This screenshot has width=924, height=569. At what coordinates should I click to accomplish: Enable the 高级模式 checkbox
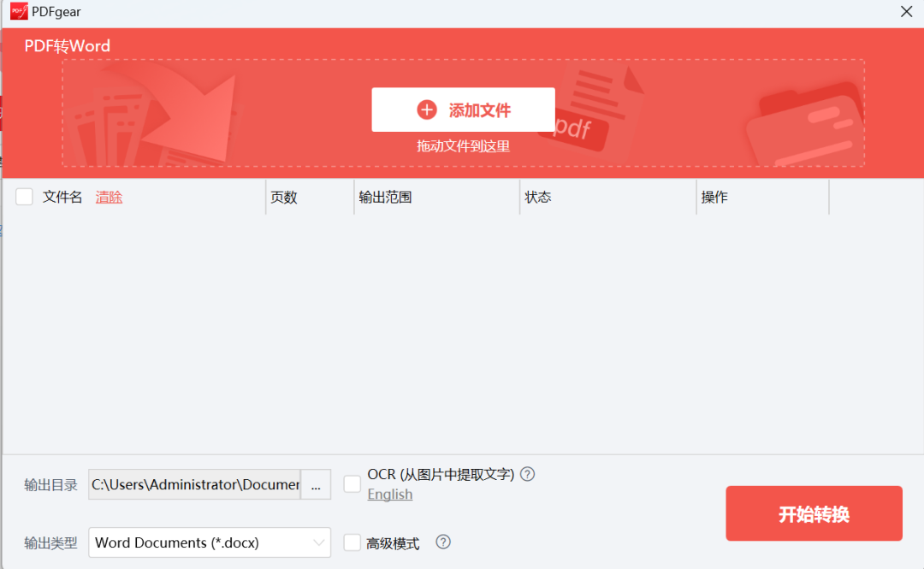(x=352, y=542)
